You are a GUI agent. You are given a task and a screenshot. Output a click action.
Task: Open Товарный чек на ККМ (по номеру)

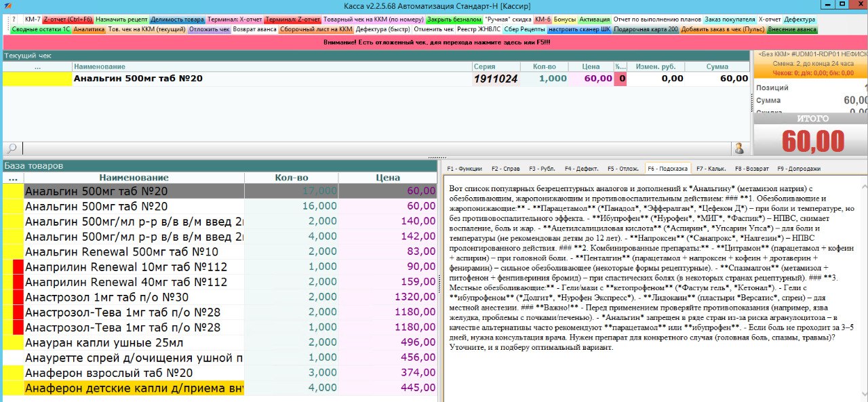point(373,20)
